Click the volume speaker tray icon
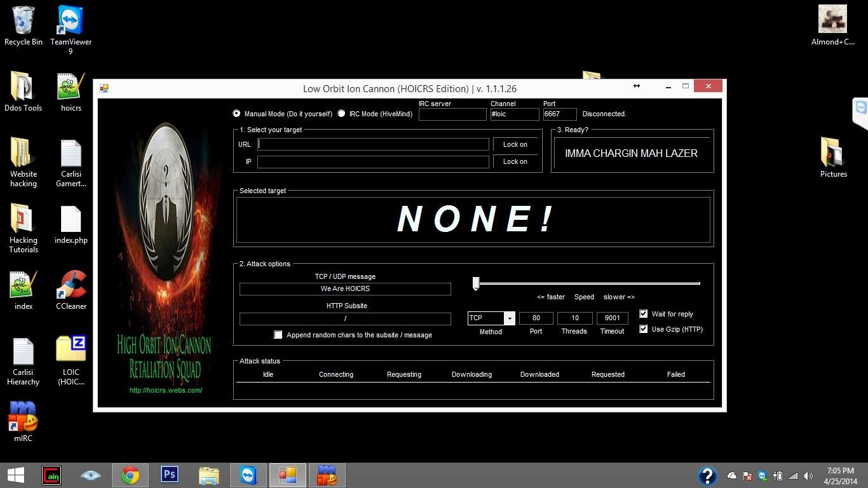Screen dimensions: 868x488 (x=808, y=476)
